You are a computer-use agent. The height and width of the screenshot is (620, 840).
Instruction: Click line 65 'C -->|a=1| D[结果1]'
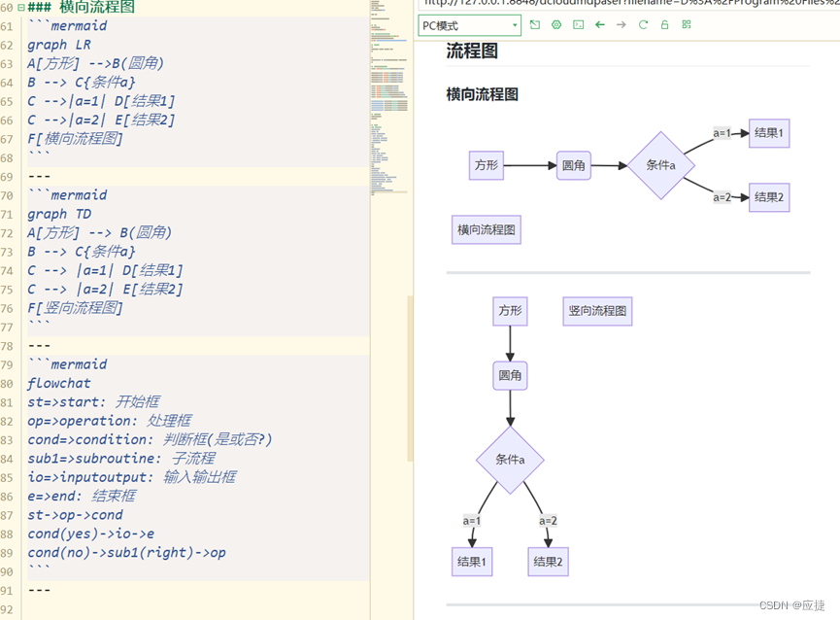point(101,101)
